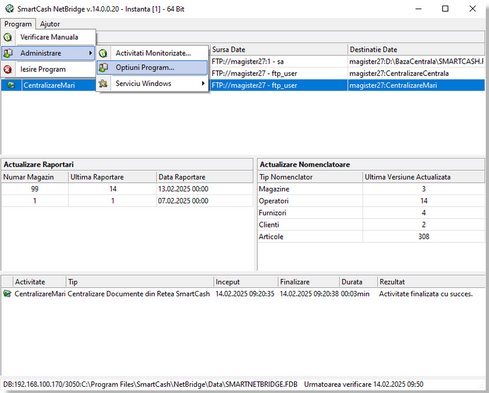Select the Clienti nomenclature row
The image size is (489, 393).
tap(371, 225)
